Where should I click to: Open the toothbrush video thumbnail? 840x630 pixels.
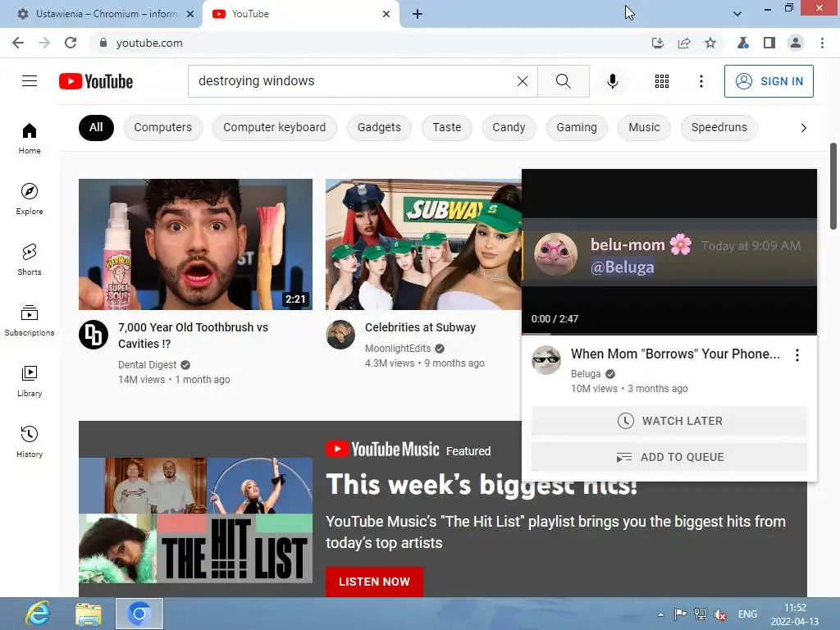[195, 244]
